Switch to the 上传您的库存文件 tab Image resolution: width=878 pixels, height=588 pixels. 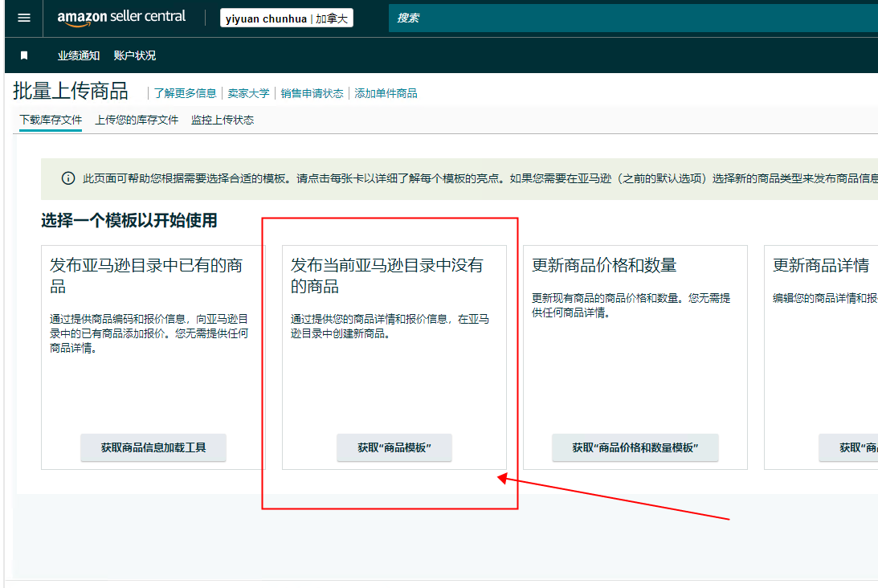137,120
